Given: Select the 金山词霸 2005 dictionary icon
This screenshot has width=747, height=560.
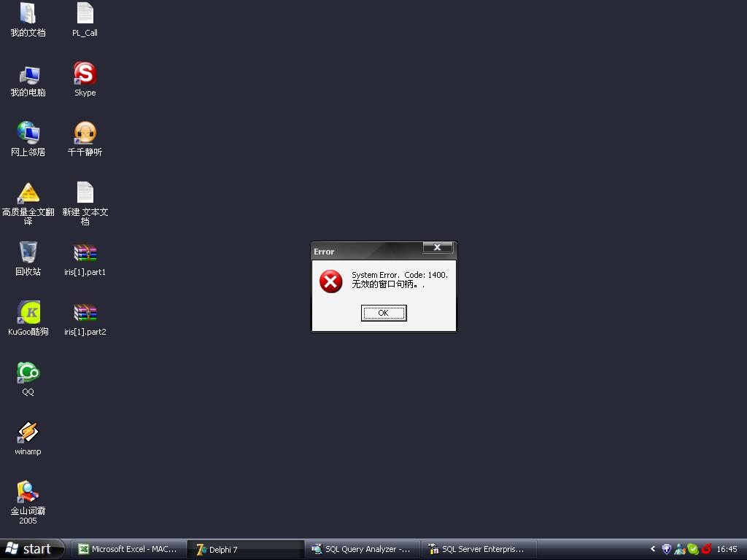Looking at the screenshot, I should click(x=28, y=493).
